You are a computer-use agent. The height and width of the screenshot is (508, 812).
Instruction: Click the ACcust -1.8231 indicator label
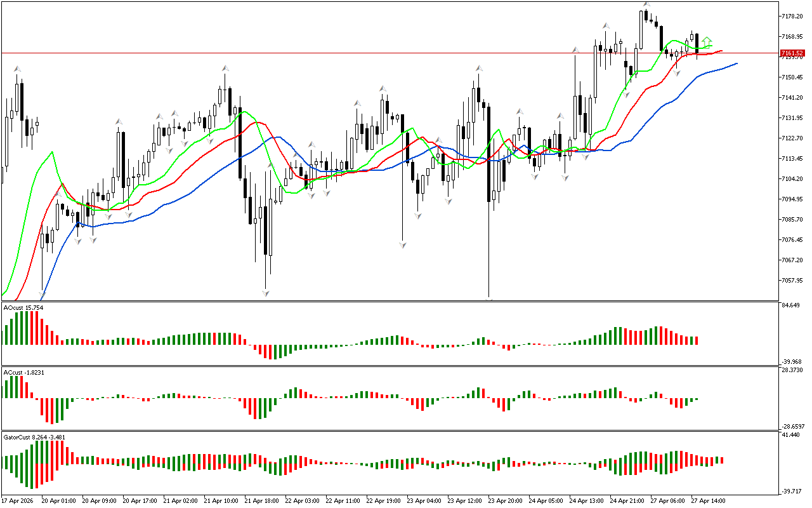click(x=24, y=372)
